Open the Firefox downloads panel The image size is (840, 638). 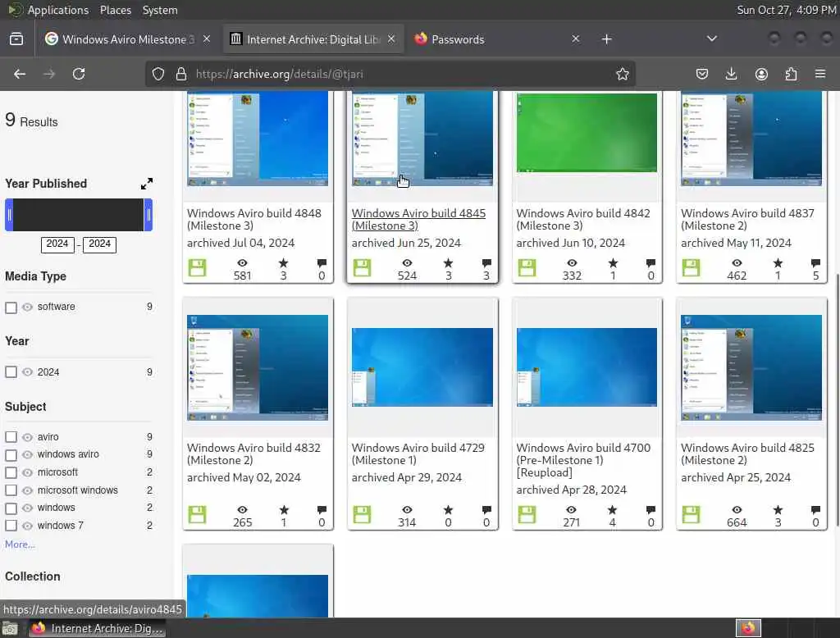731,74
